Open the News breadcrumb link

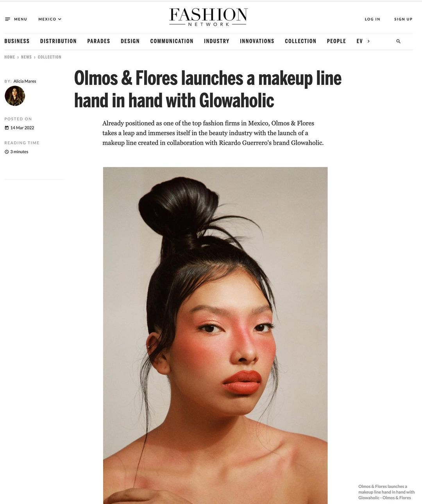point(26,57)
